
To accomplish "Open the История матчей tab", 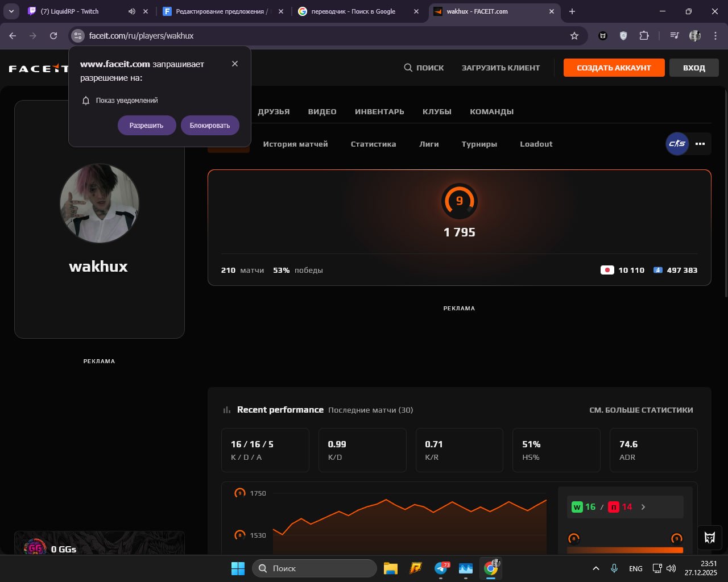I will click(x=295, y=144).
